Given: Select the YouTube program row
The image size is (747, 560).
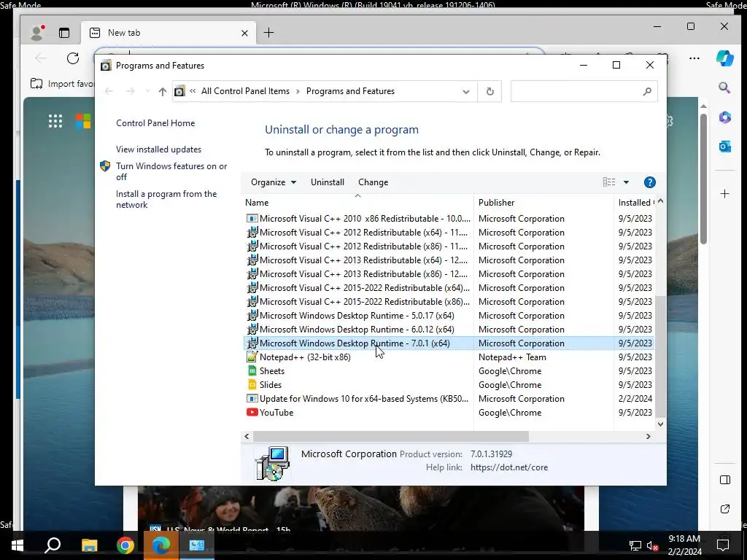Looking at the screenshot, I should pyautogui.click(x=449, y=413).
